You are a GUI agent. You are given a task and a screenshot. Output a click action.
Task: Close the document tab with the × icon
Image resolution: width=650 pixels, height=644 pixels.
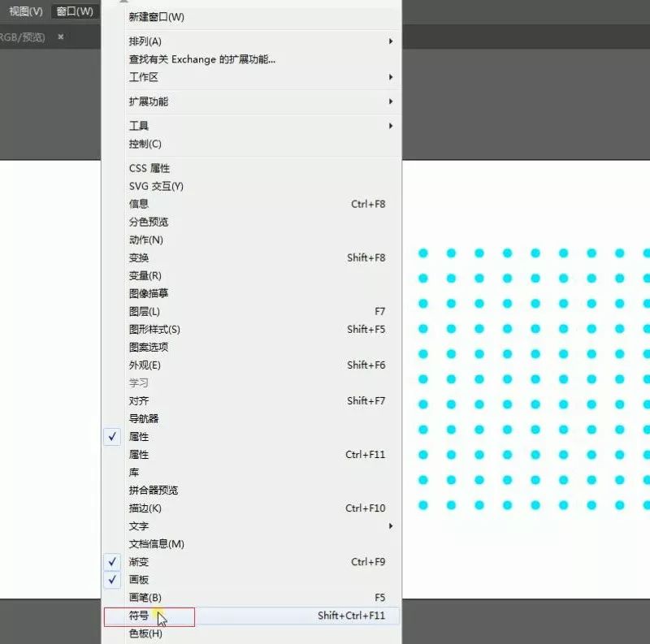tap(60, 37)
